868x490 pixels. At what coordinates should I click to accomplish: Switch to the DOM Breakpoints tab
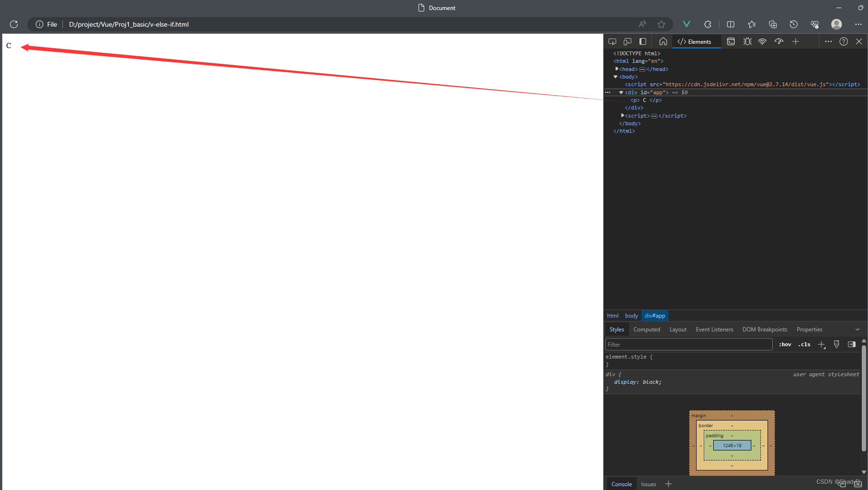pyautogui.click(x=765, y=330)
